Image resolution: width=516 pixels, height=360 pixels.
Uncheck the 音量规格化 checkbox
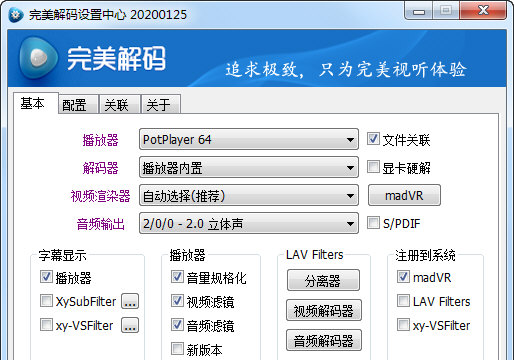click(x=177, y=277)
